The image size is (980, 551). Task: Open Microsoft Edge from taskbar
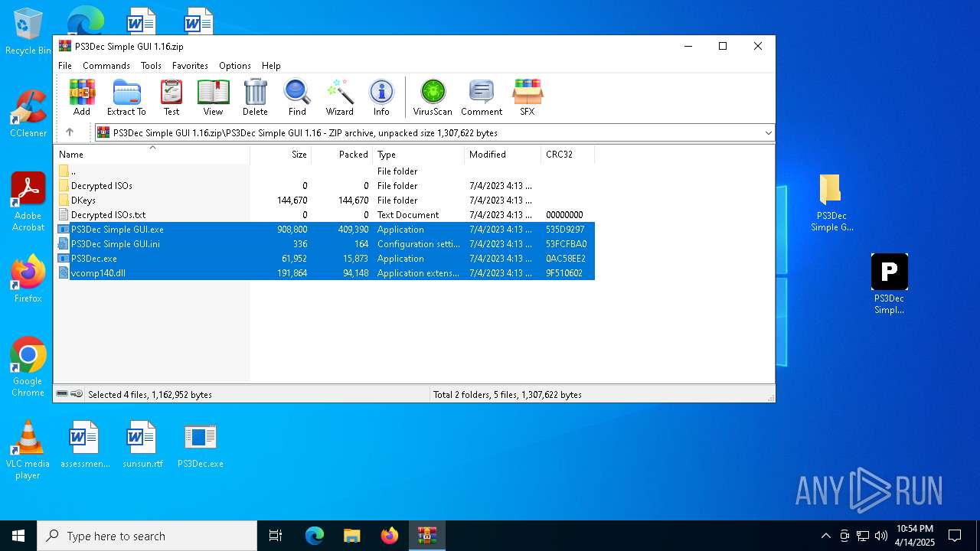click(315, 536)
